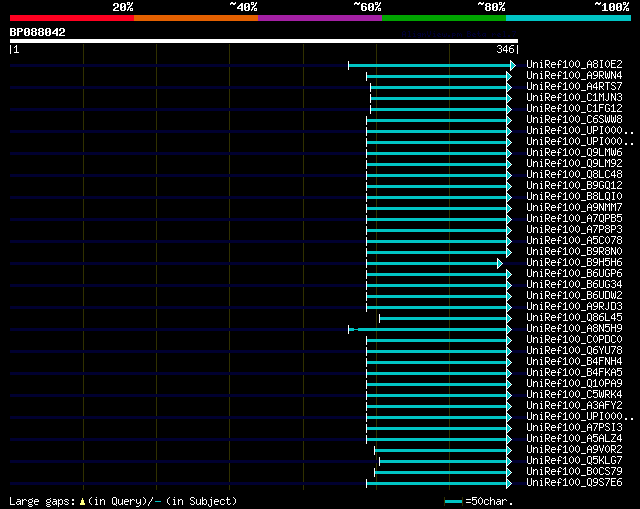
Task: Click the purple ~60% identity legend segment
Action: (x=320, y=18)
